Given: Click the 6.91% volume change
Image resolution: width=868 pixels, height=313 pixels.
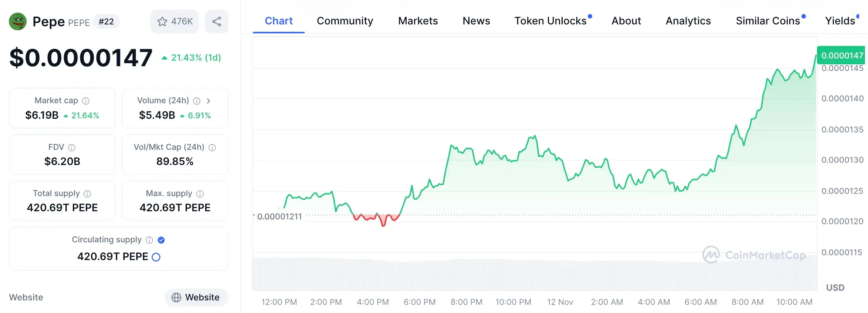Looking at the screenshot, I should 195,116.
